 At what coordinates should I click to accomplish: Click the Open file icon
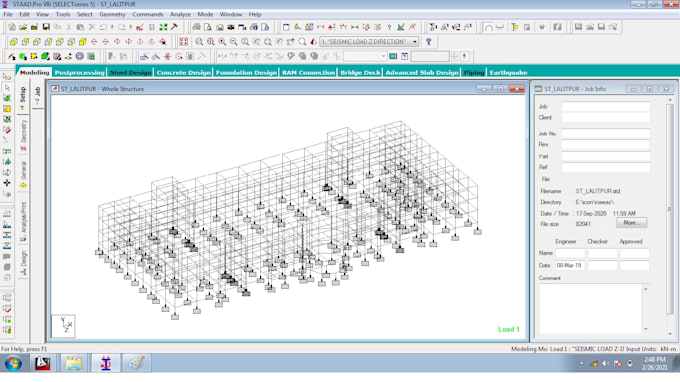click(x=23, y=27)
